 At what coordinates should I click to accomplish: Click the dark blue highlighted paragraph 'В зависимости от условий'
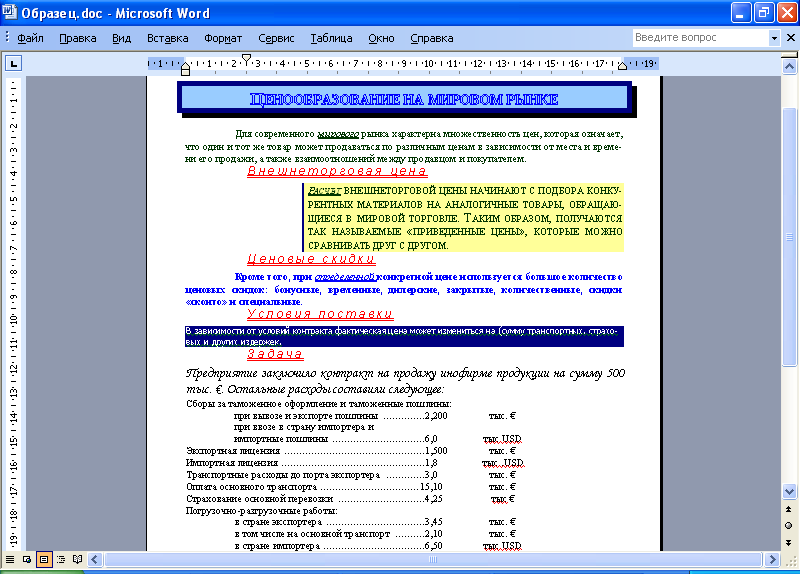pyautogui.click(x=404, y=336)
